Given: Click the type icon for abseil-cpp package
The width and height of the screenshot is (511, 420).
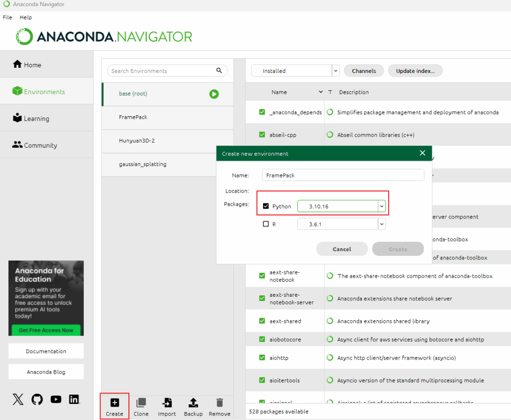Looking at the screenshot, I should (x=330, y=135).
